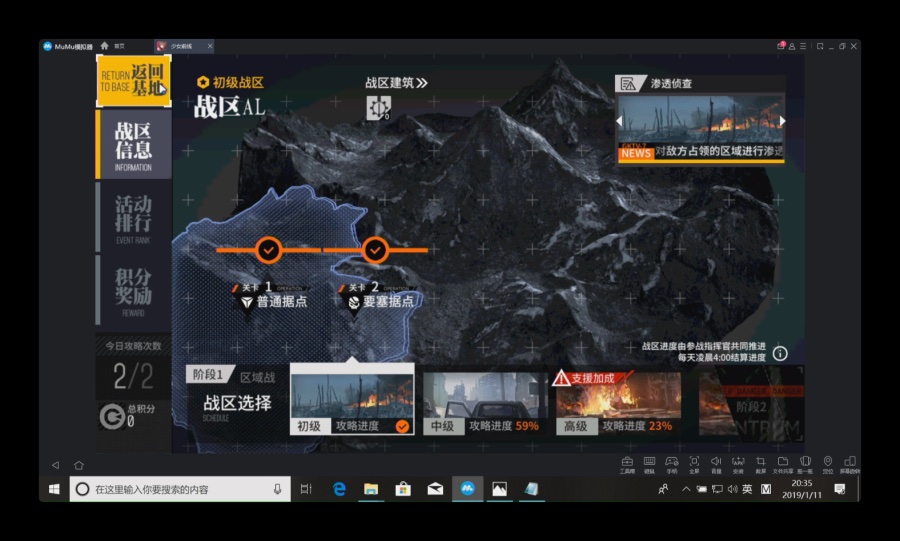Screen dimensions: 900x541
Task: Open the MuMu location pin tool
Action: tap(828, 464)
